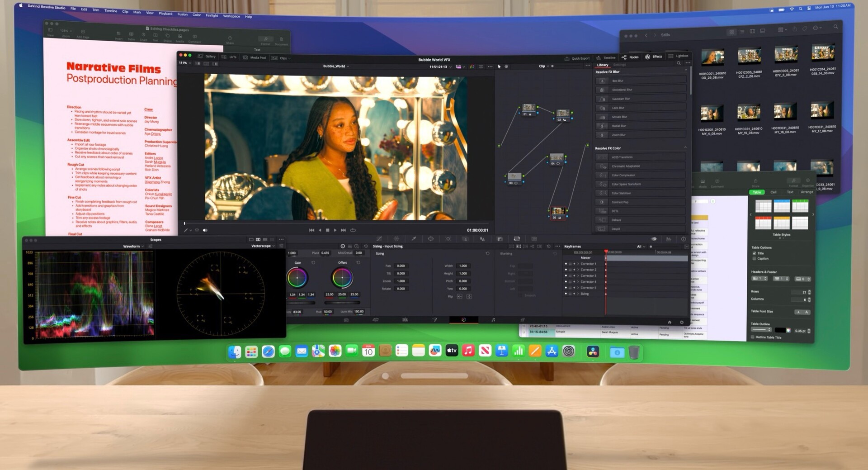Toggle the Effects panel button

pos(654,57)
